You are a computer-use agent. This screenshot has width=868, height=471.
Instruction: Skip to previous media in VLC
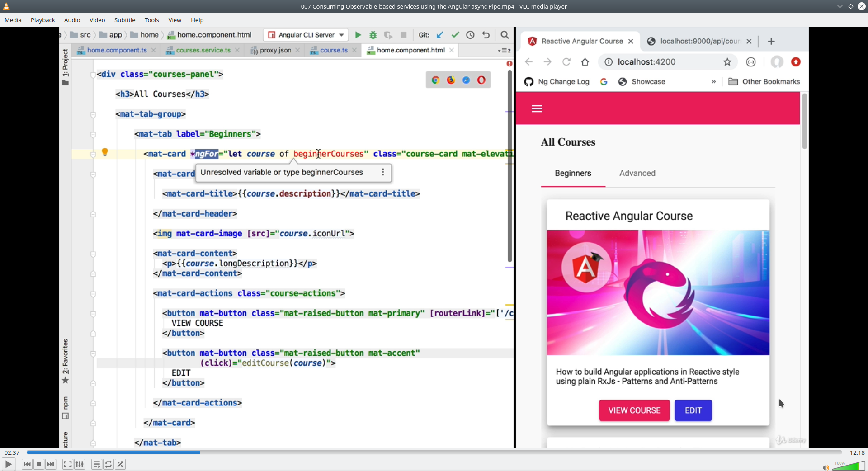[27, 464]
